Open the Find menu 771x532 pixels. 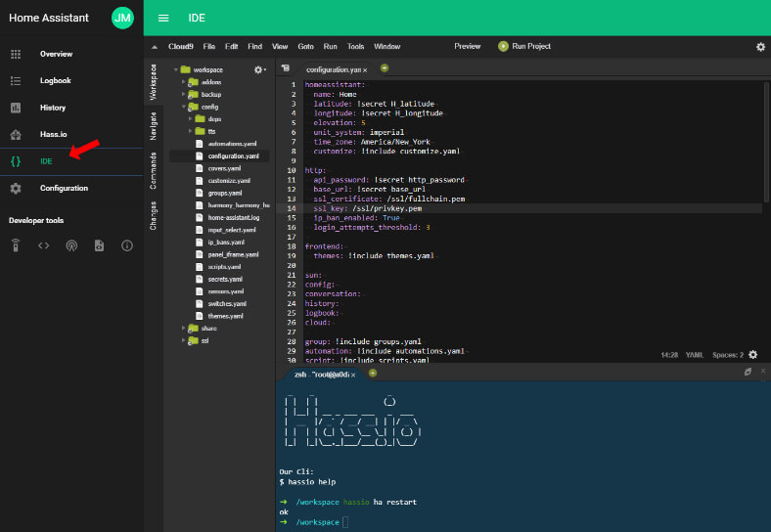pos(254,47)
